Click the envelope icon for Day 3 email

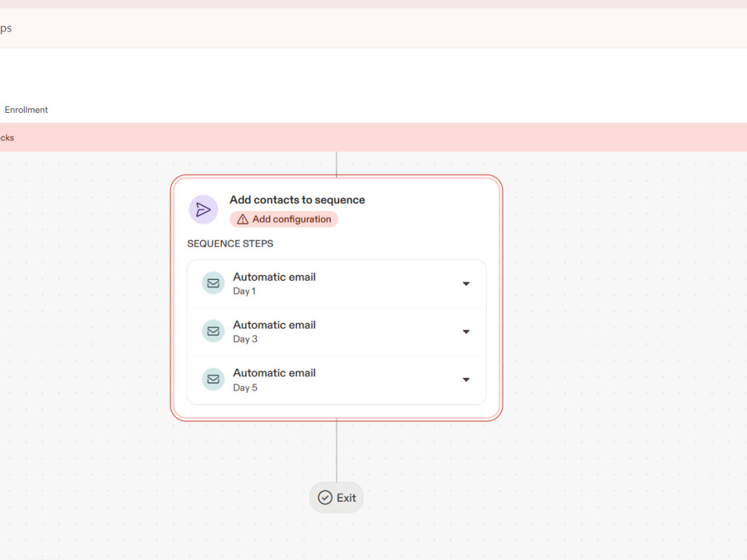pos(214,332)
